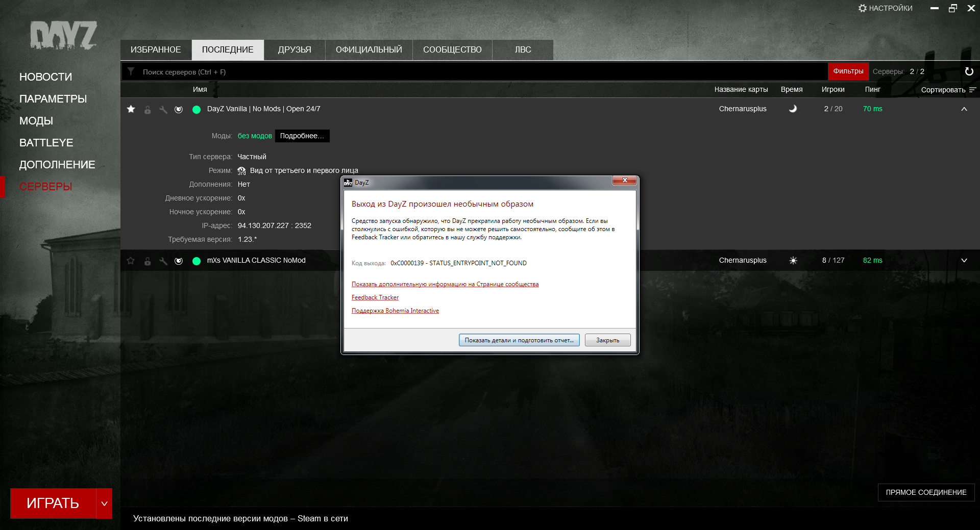
Task: Click night moon icon on DayZ Vanilla row
Action: (x=793, y=109)
